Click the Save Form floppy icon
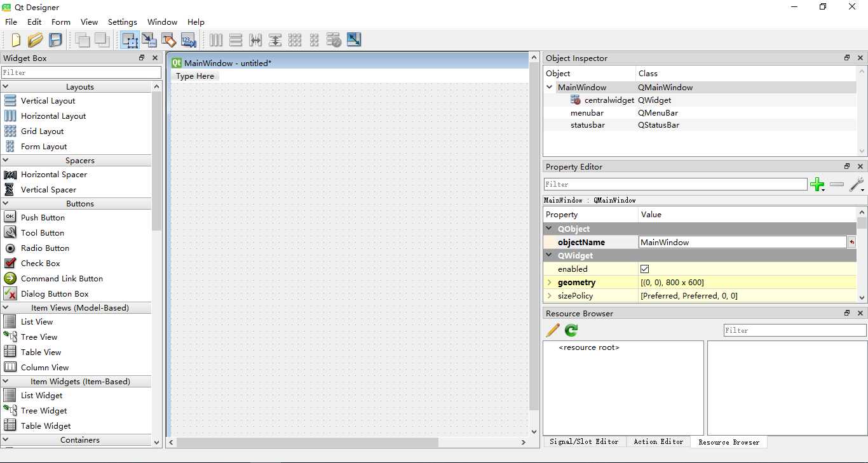Viewport: 868px width, 463px height. (55, 40)
